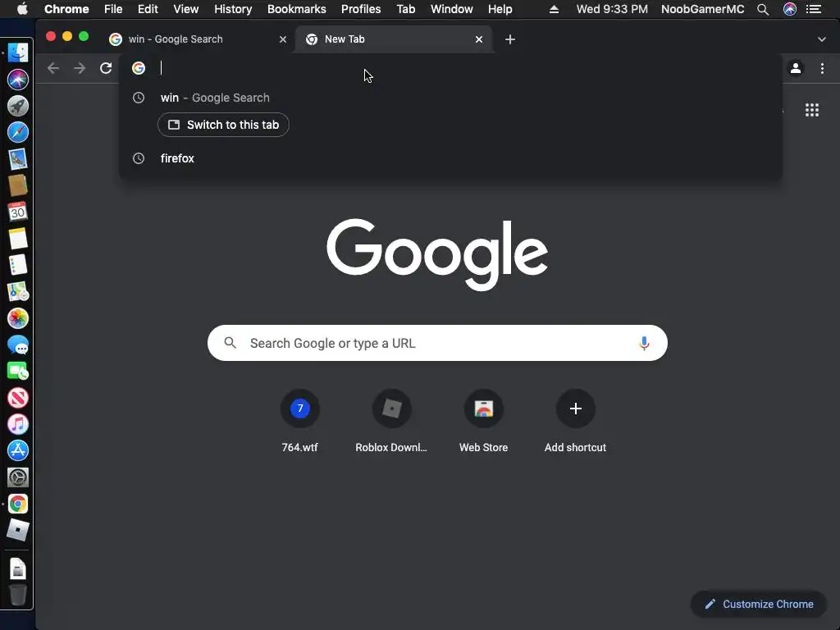Click the Google logo
The height and width of the screenshot is (630, 840).
pos(437,254)
